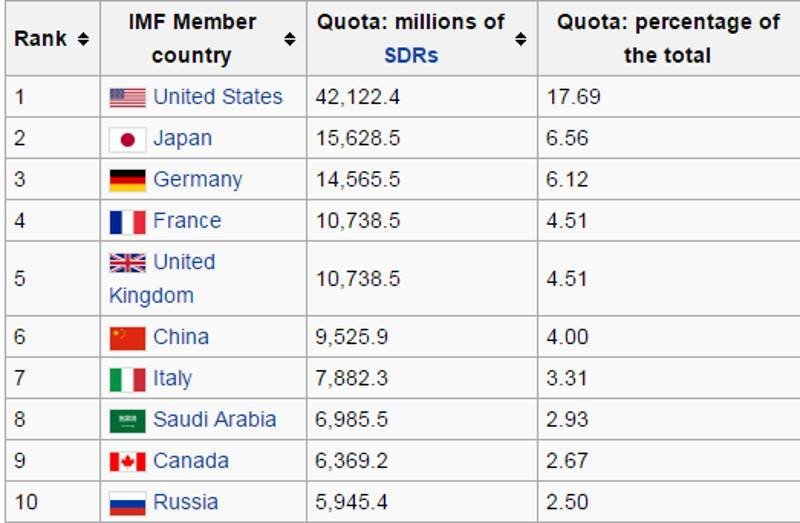
Task: Click the Canada flag icon
Action: click(128, 462)
